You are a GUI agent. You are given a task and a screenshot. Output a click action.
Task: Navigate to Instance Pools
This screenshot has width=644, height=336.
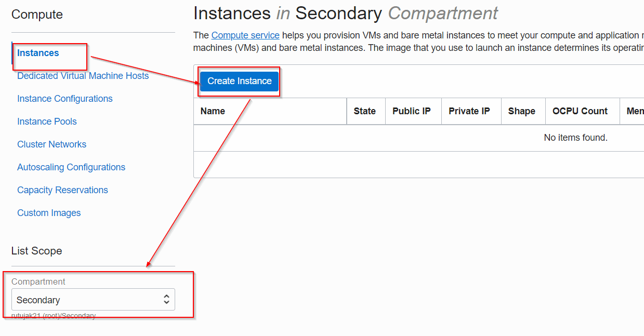point(47,122)
